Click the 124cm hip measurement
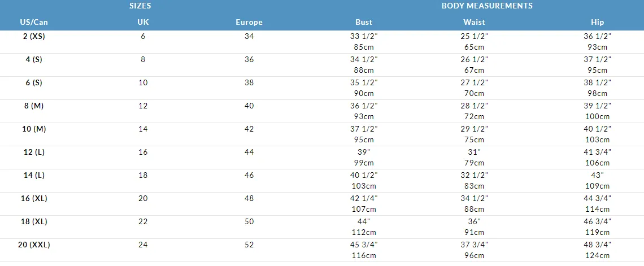The height and width of the screenshot is (266, 644). click(x=598, y=256)
